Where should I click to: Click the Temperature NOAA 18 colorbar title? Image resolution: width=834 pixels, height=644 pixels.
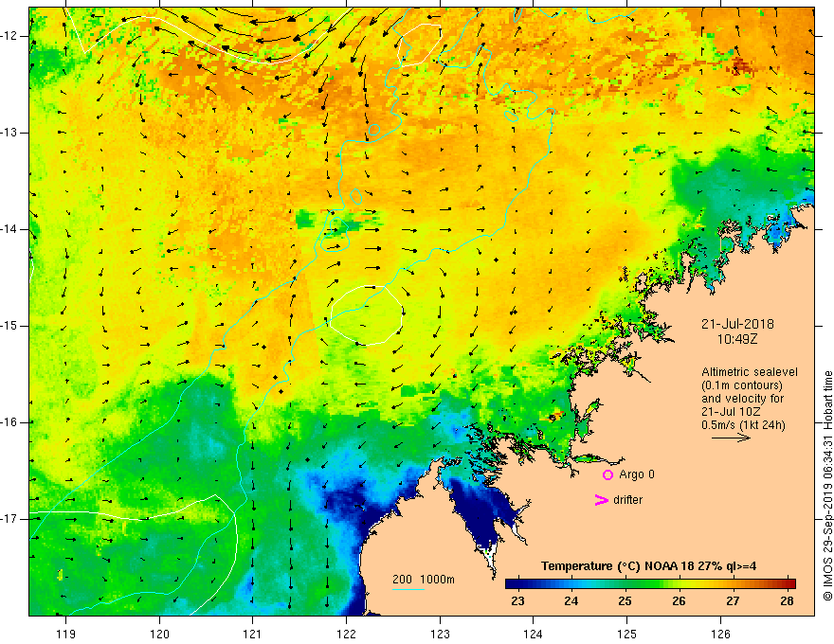648,566
